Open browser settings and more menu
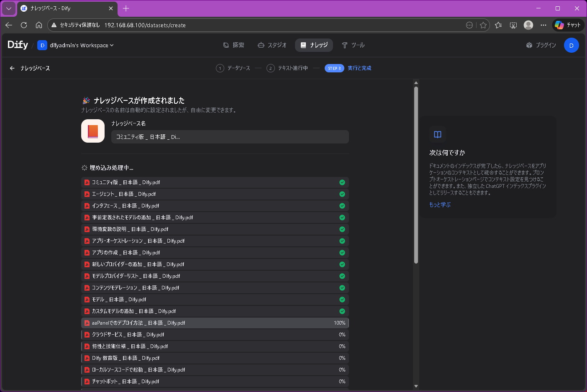This screenshot has width=587, height=392. (543, 25)
